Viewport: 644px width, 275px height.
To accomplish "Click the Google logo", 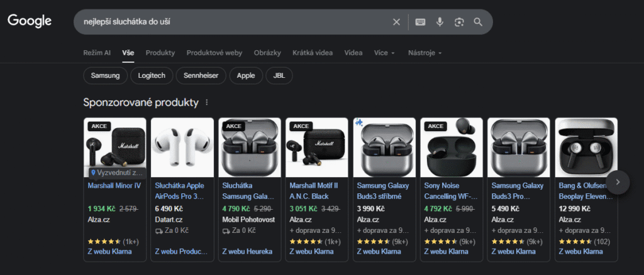I will [x=30, y=21].
